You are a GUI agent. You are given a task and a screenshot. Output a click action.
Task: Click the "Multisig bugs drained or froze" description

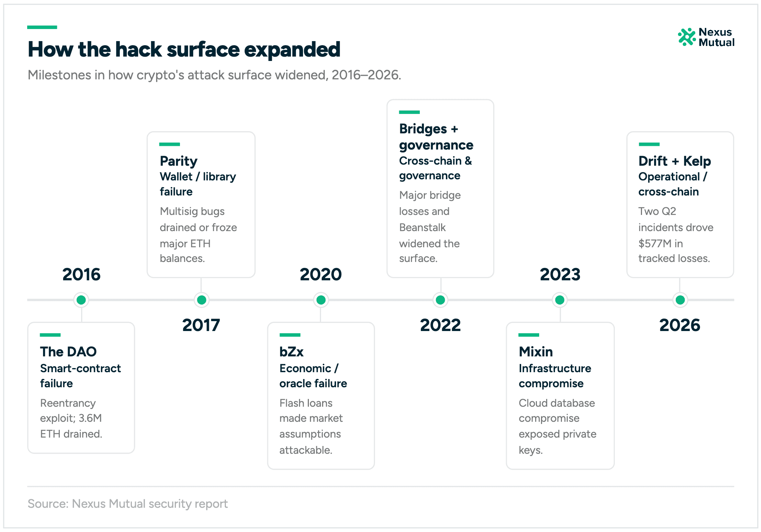[x=198, y=235]
